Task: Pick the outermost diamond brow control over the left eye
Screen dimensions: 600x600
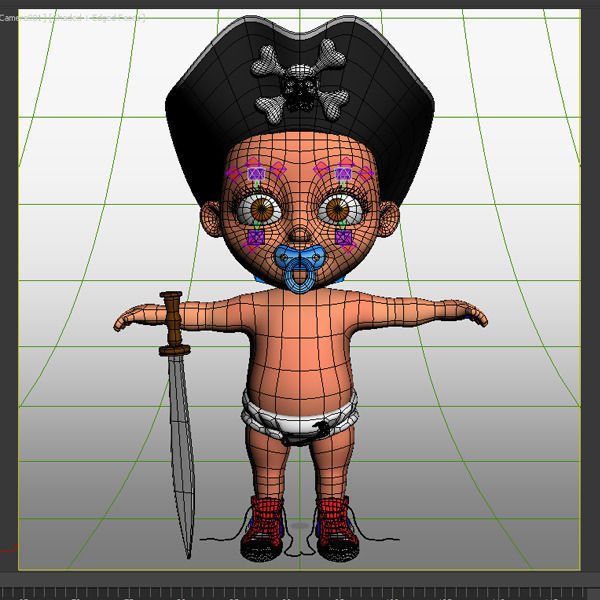Action: coord(233,174)
